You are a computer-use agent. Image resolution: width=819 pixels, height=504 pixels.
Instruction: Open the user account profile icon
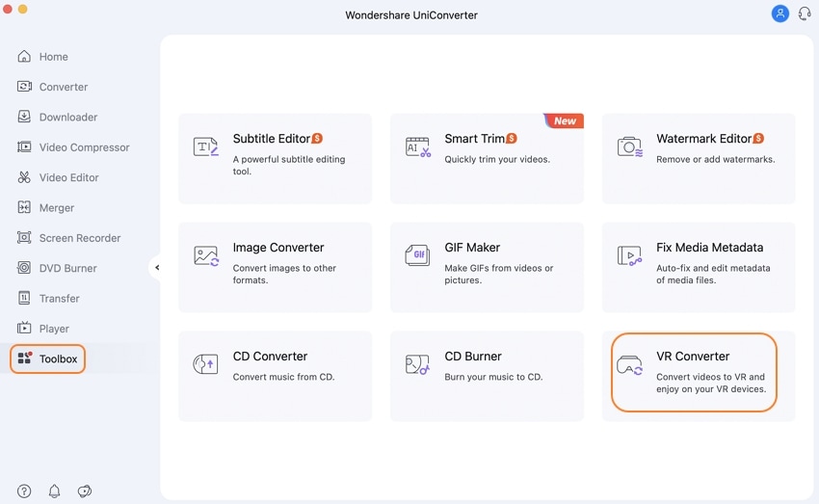[x=779, y=13]
